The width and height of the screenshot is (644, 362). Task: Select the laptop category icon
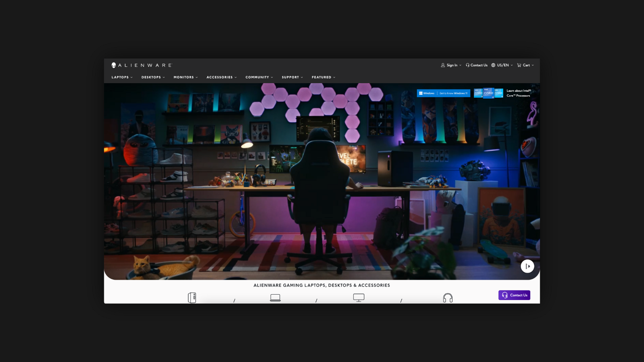(275, 298)
